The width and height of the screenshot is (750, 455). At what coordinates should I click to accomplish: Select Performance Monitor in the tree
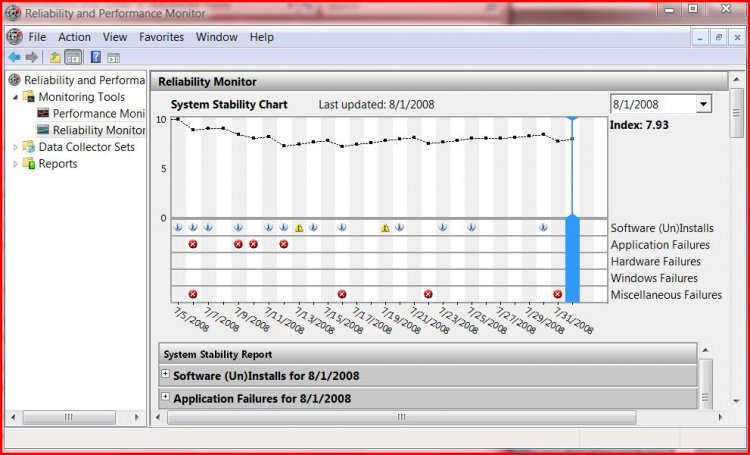tap(99, 113)
